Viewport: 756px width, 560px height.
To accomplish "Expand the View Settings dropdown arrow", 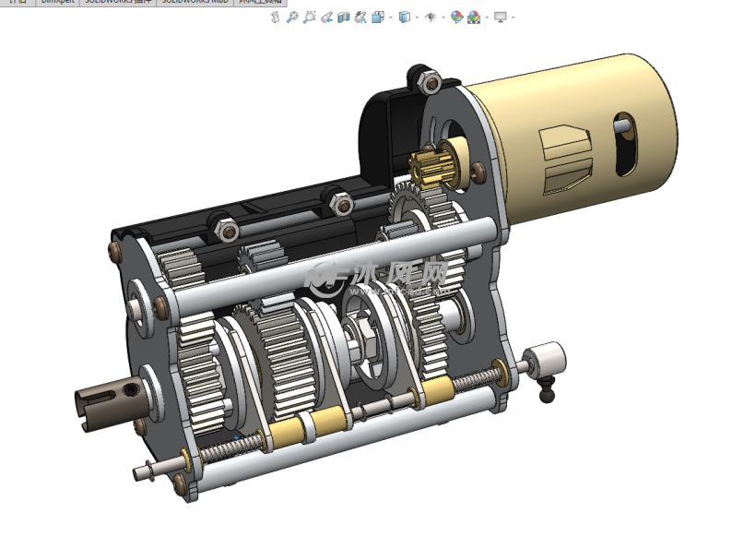I will pyautogui.click(x=514, y=18).
